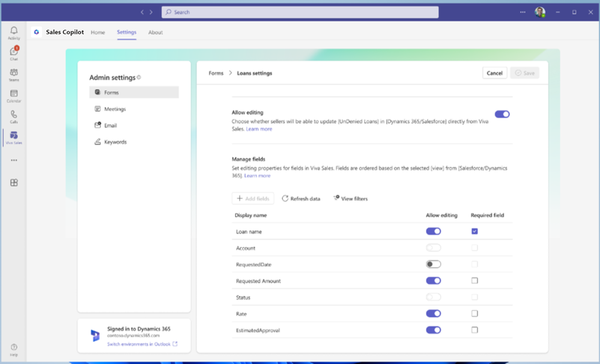This screenshot has height=364, width=600.
Task: Open Learn more under Allow editing
Action: pos(259,129)
